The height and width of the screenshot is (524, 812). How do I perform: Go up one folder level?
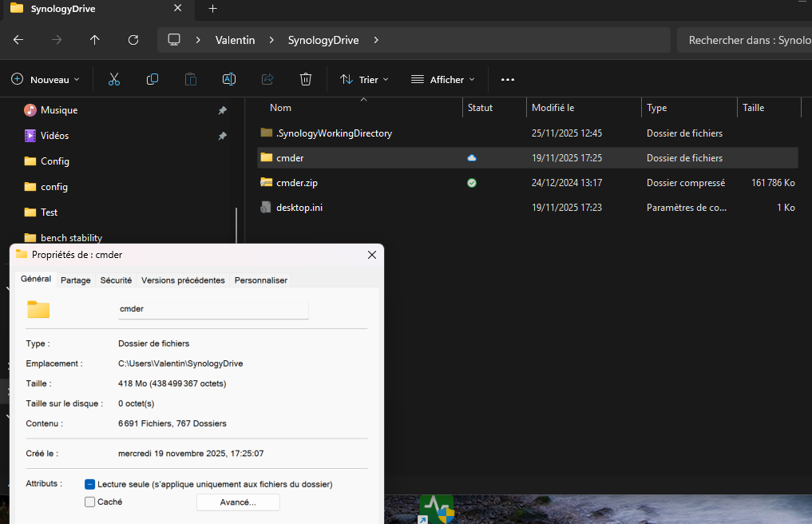[x=95, y=40]
